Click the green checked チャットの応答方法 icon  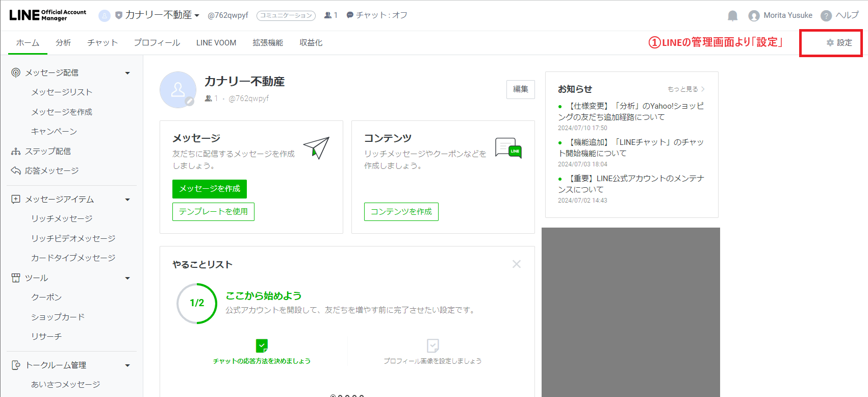click(262, 346)
